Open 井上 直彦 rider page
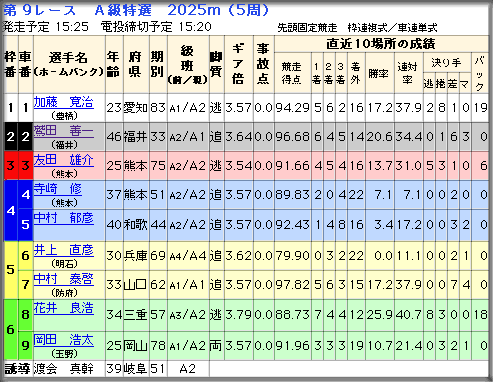 [x=63, y=250]
